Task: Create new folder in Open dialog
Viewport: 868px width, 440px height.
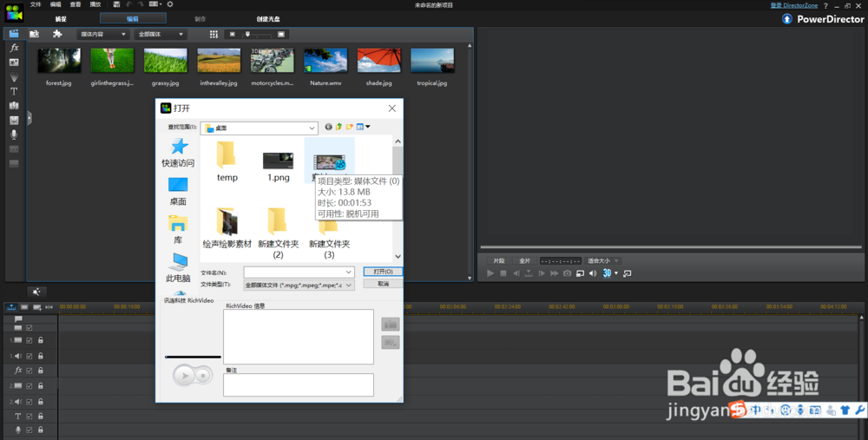Action: [349, 127]
